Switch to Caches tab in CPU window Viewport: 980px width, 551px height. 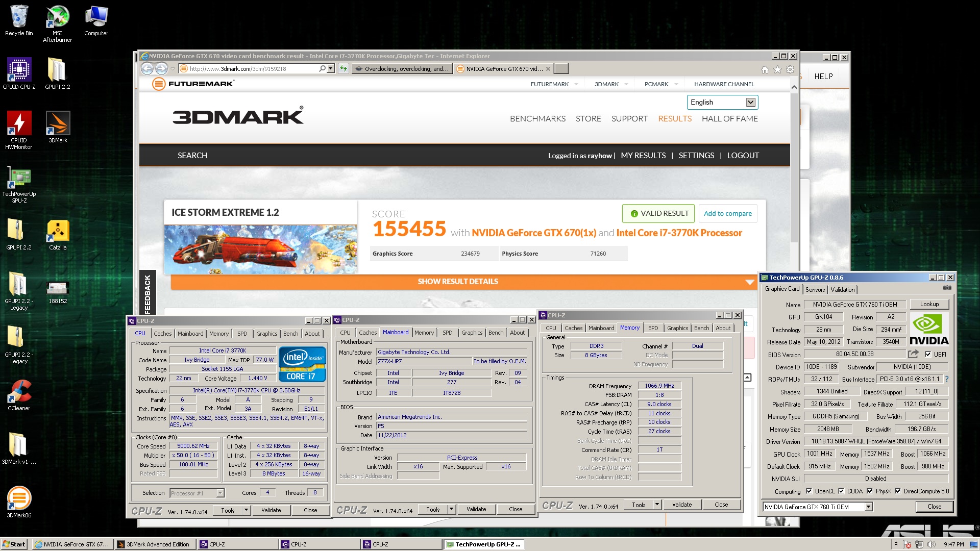163,334
